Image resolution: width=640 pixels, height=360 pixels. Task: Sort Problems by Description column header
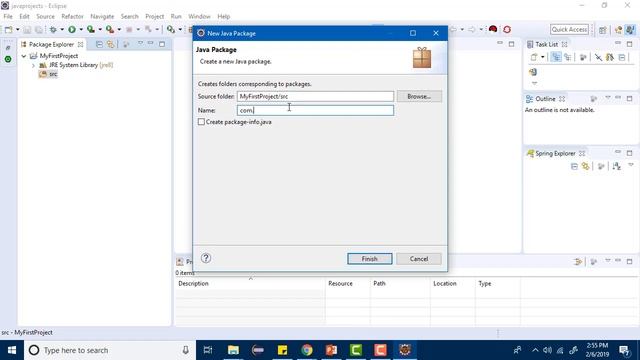[x=250, y=283]
